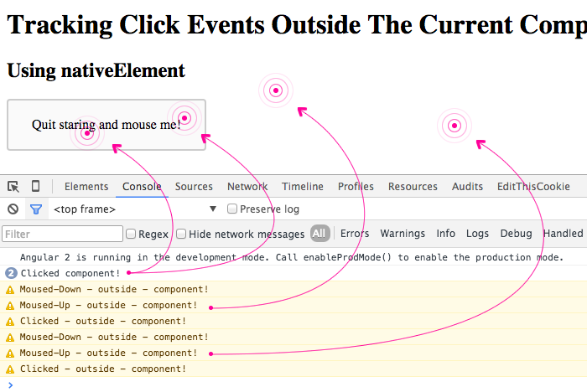
Task: Filter console by Info
Action: pyautogui.click(x=445, y=234)
